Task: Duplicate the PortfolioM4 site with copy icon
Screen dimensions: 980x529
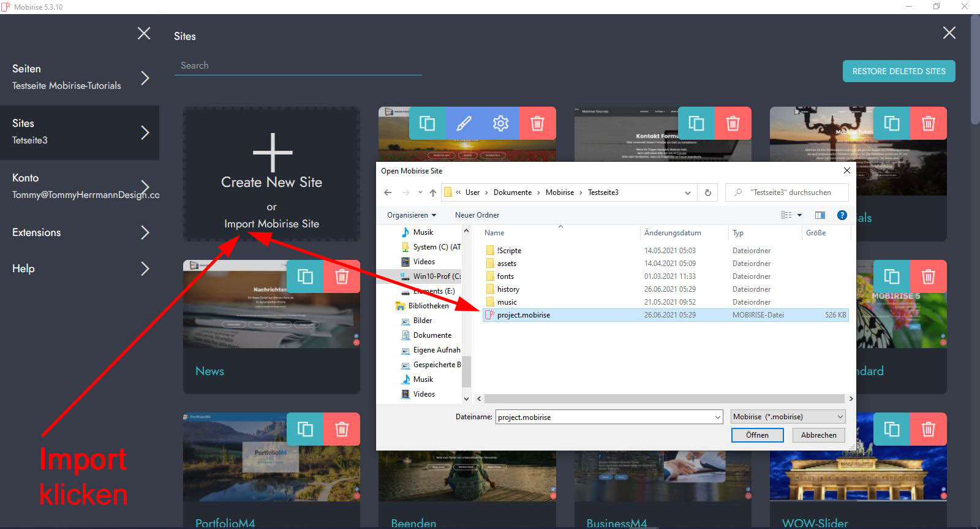Action: coord(305,428)
